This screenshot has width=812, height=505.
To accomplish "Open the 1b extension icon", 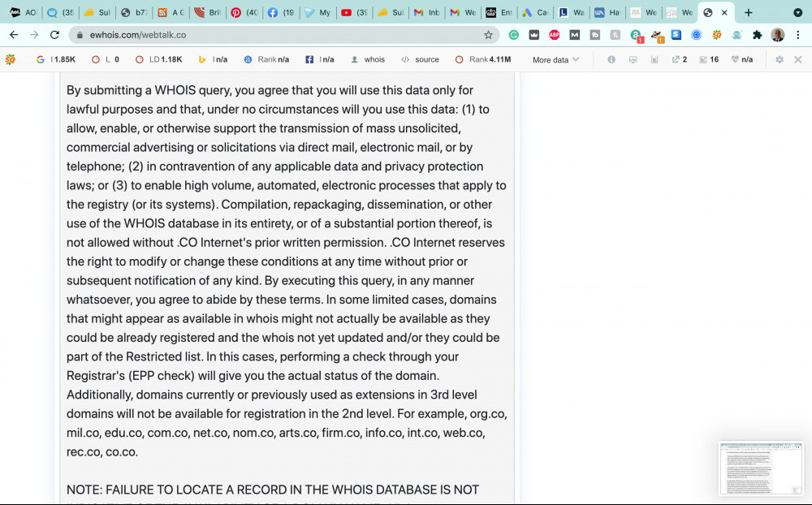I will (595, 35).
